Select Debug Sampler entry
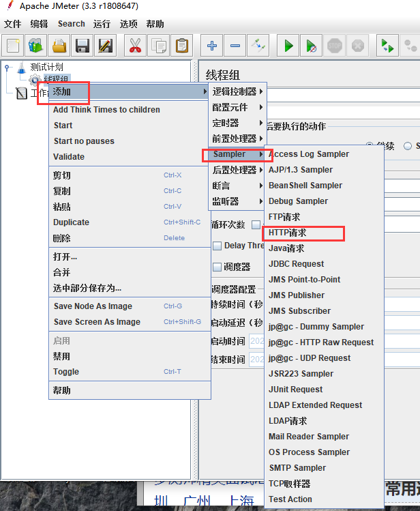 pos(324,201)
